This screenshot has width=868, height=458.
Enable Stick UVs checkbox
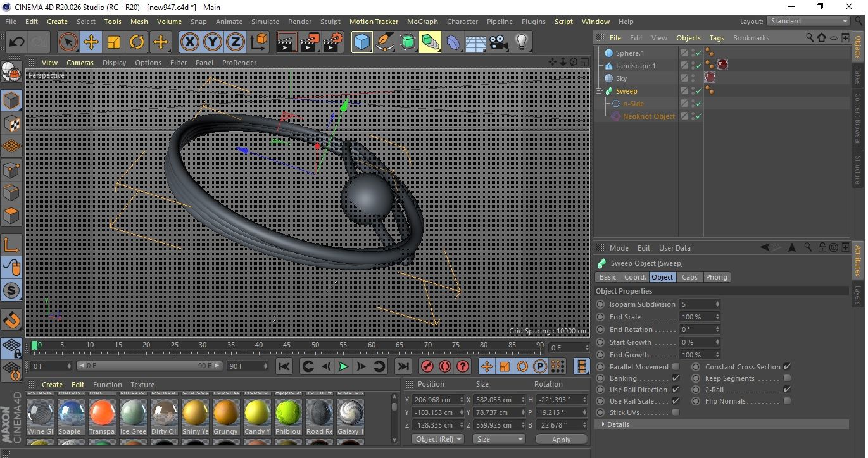(x=676, y=412)
